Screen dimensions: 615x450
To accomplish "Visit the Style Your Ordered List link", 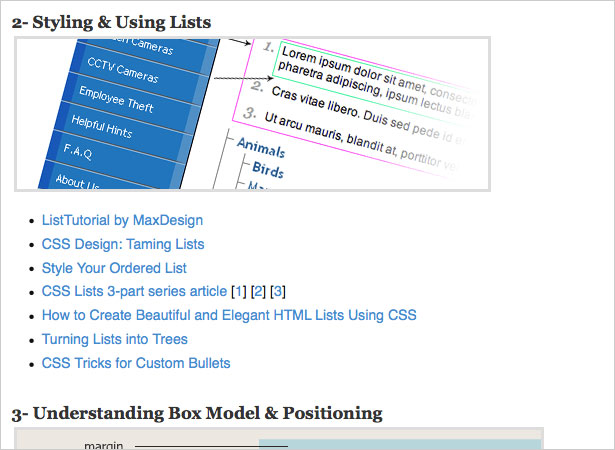I will pos(114,268).
